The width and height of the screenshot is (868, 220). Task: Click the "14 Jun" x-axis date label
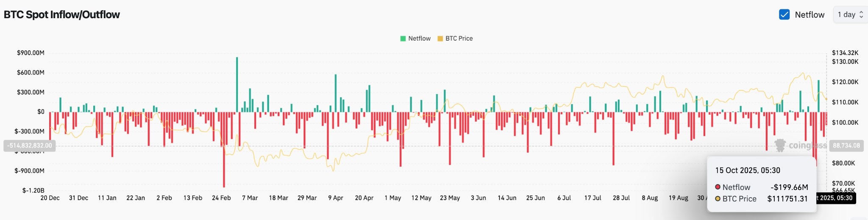pyautogui.click(x=507, y=198)
